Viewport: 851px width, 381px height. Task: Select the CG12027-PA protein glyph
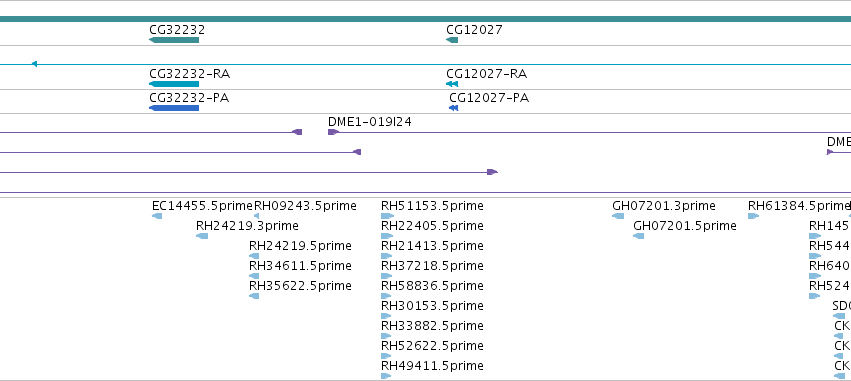454,107
